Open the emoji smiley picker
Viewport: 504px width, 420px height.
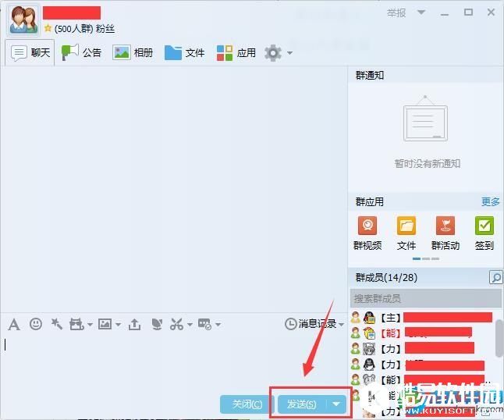[x=36, y=324]
